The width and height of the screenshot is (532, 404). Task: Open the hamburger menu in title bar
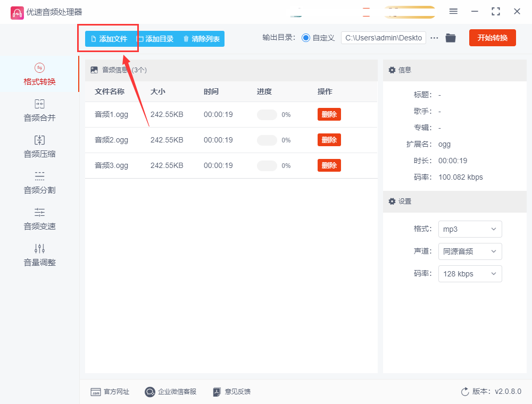pos(453,12)
